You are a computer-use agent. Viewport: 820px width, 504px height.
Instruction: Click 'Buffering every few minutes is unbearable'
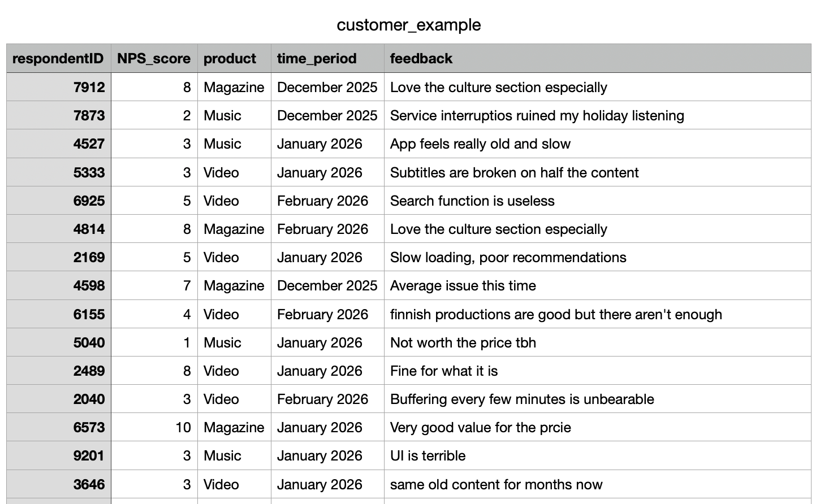coord(522,399)
